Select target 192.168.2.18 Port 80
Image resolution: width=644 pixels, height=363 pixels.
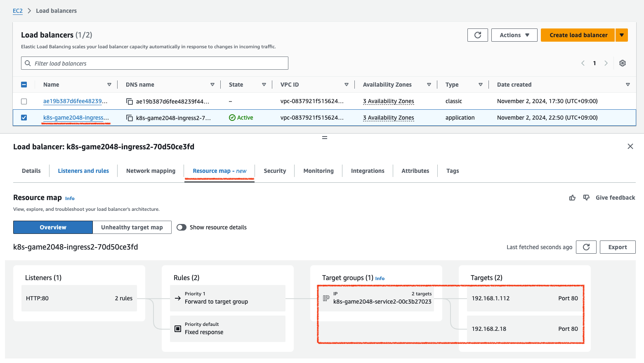pyautogui.click(x=525, y=329)
